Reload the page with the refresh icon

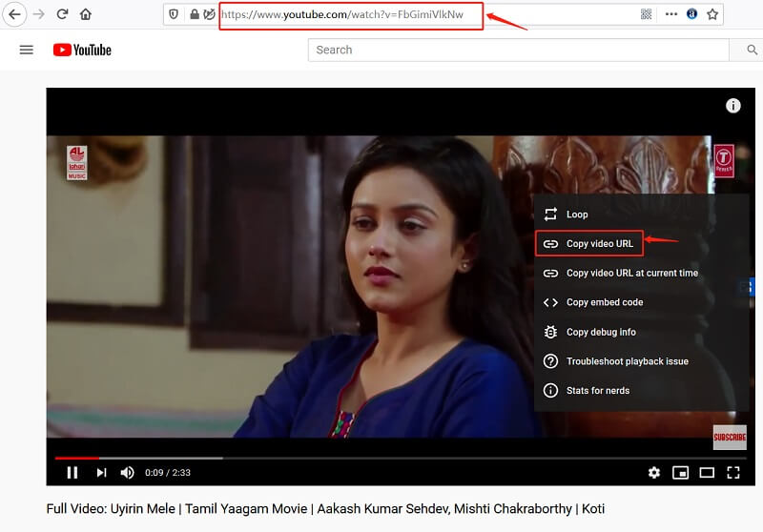(62, 14)
